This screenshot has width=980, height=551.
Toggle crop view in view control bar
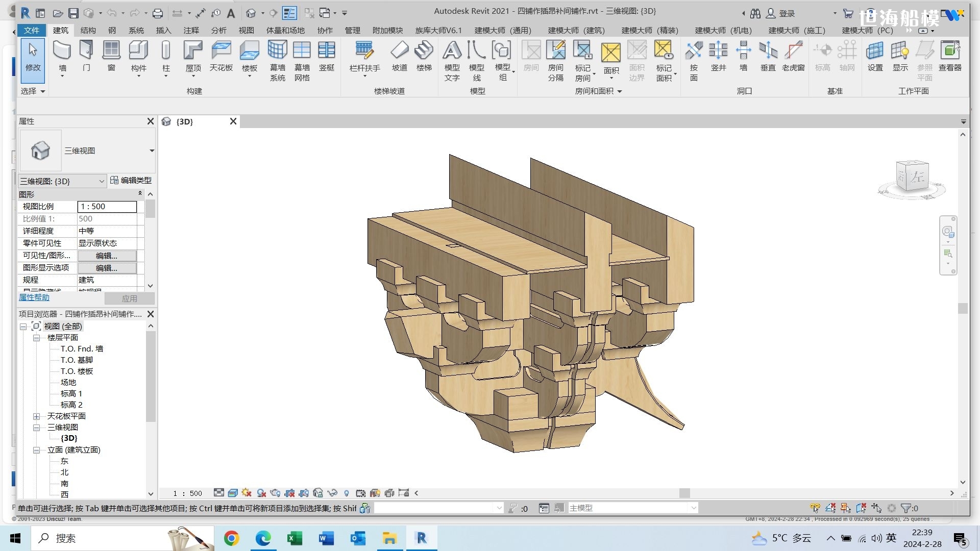pyautogui.click(x=290, y=493)
